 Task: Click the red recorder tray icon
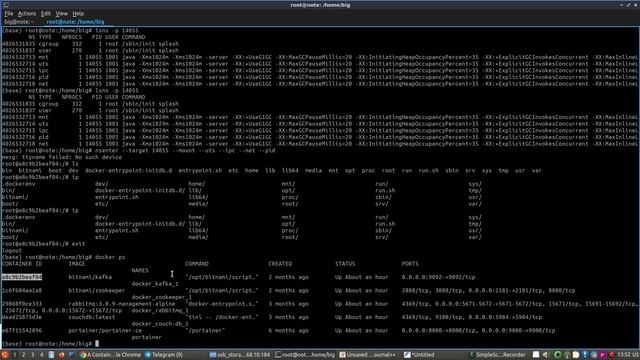click(x=612, y=355)
